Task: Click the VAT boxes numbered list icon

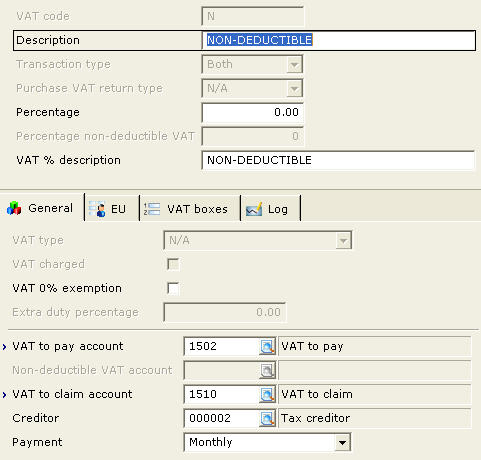Action: point(152,209)
